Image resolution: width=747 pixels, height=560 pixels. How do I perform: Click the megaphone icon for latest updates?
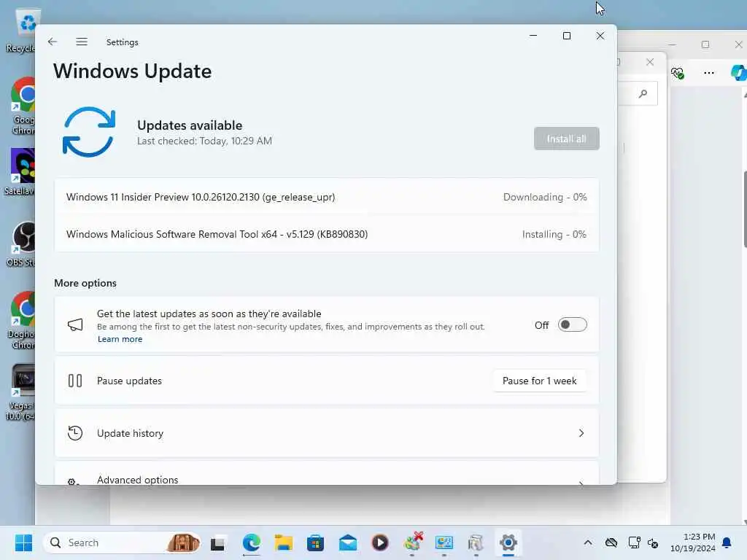click(x=75, y=324)
